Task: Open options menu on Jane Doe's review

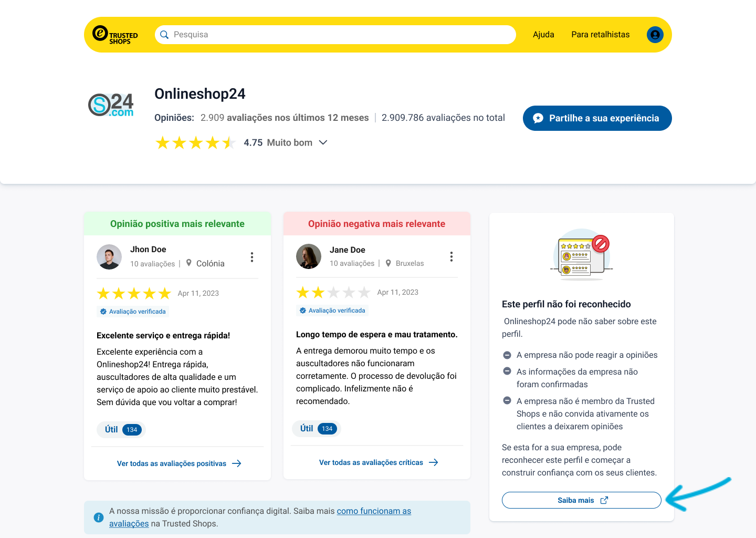Action: [x=451, y=256]
